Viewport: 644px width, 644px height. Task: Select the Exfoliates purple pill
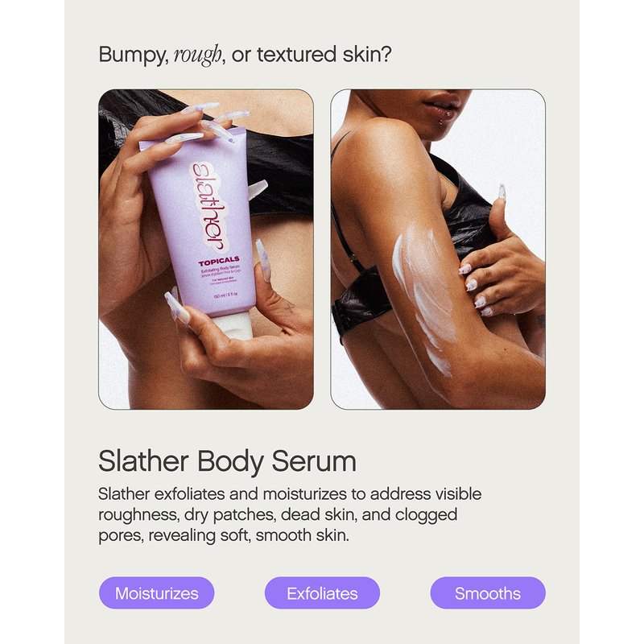[x=322, y=593]
